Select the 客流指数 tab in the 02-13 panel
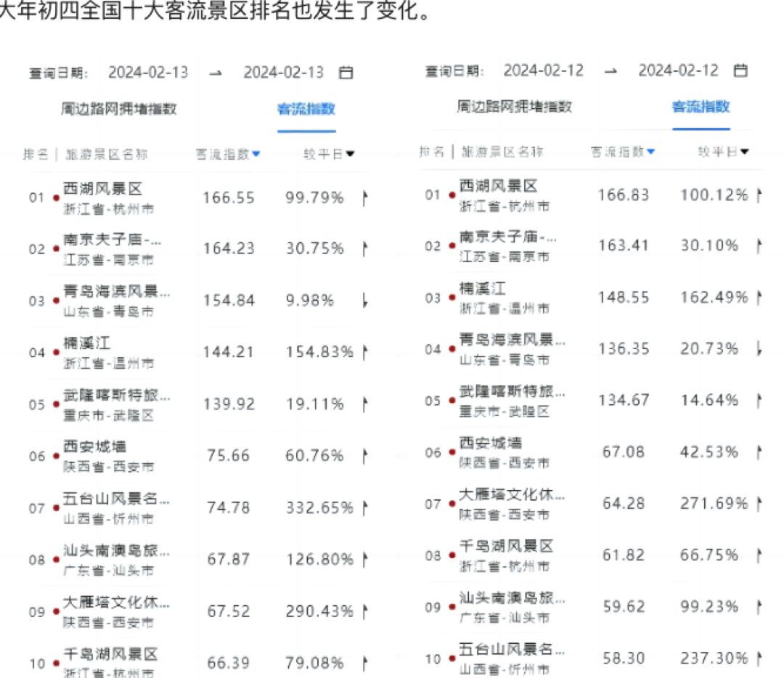784x678 pixels. tap(306, 110)
